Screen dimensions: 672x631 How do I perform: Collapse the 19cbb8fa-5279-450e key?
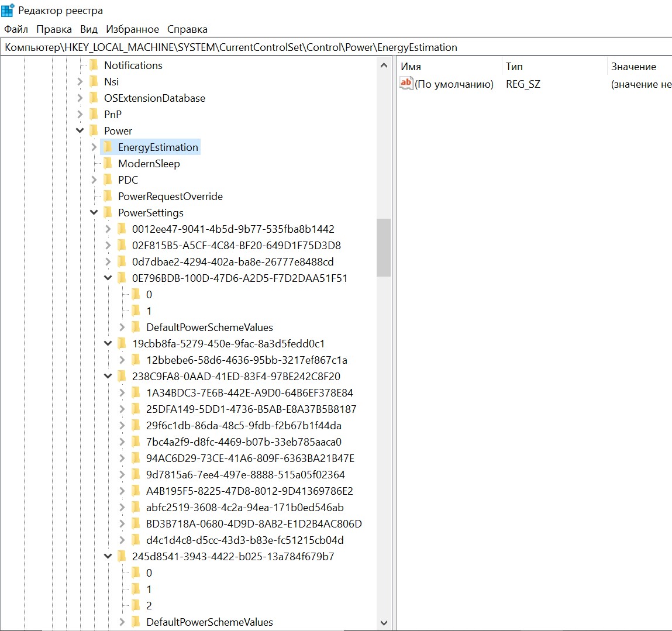[x=108, y=343]
